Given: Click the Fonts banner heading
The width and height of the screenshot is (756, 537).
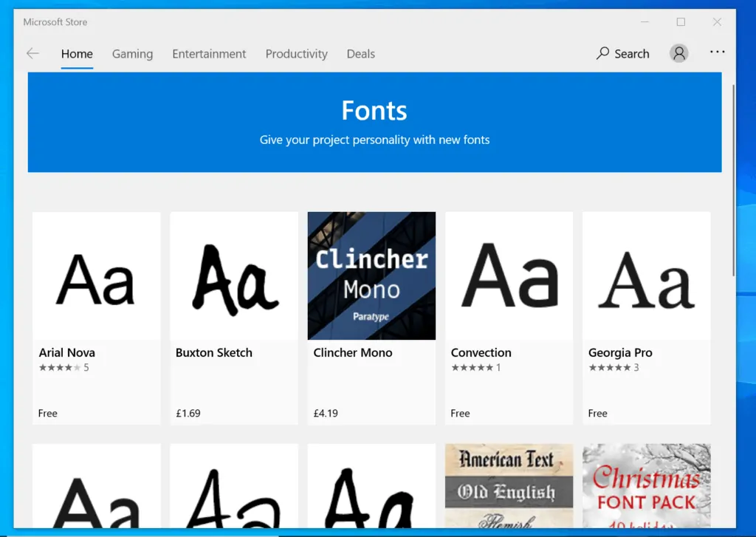Looking at the screenshot, I should [374, 111].
